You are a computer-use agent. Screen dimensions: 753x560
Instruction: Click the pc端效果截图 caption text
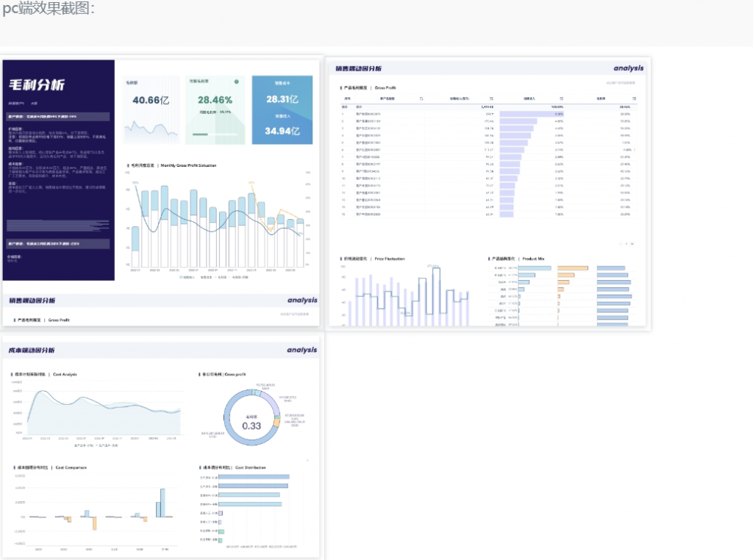(x=49, y=8)
